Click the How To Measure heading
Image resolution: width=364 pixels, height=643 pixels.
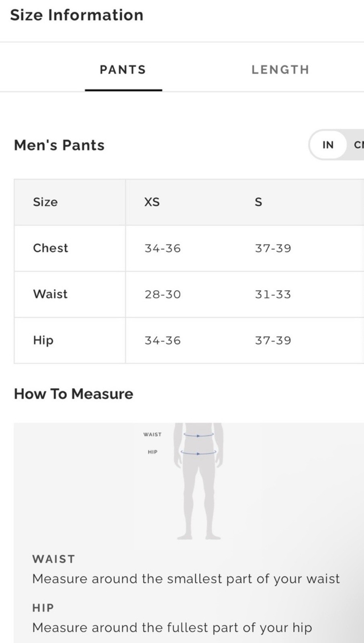coord(74,394)
